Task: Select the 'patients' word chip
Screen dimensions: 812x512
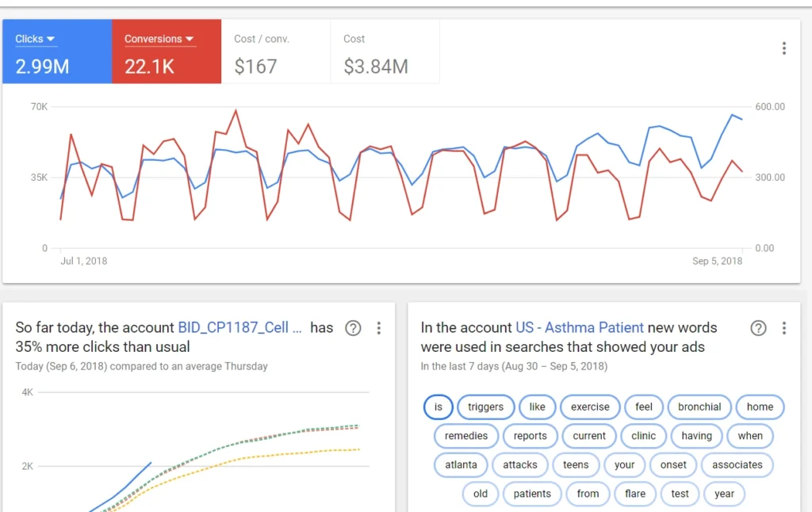Action: 532,494
